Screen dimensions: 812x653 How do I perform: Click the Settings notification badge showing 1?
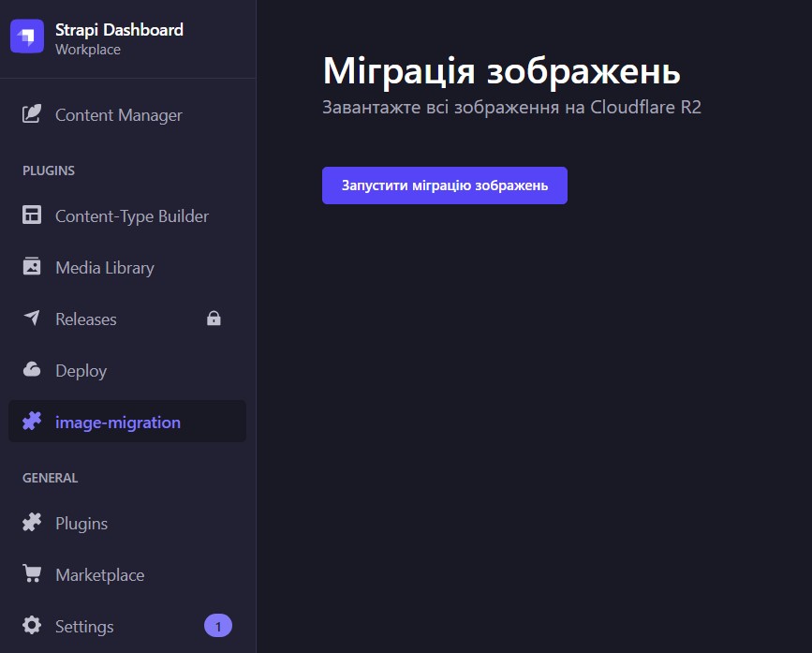[x=218, y=626]
